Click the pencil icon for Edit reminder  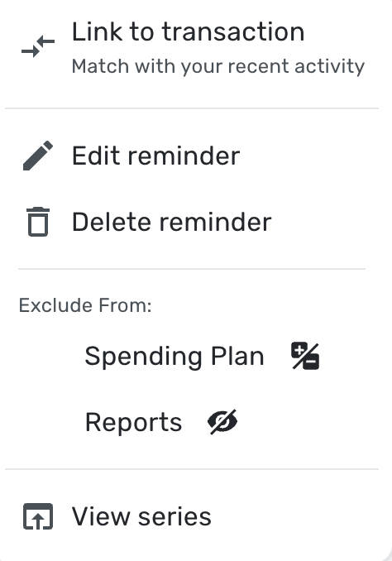click(x=38, y=156)
